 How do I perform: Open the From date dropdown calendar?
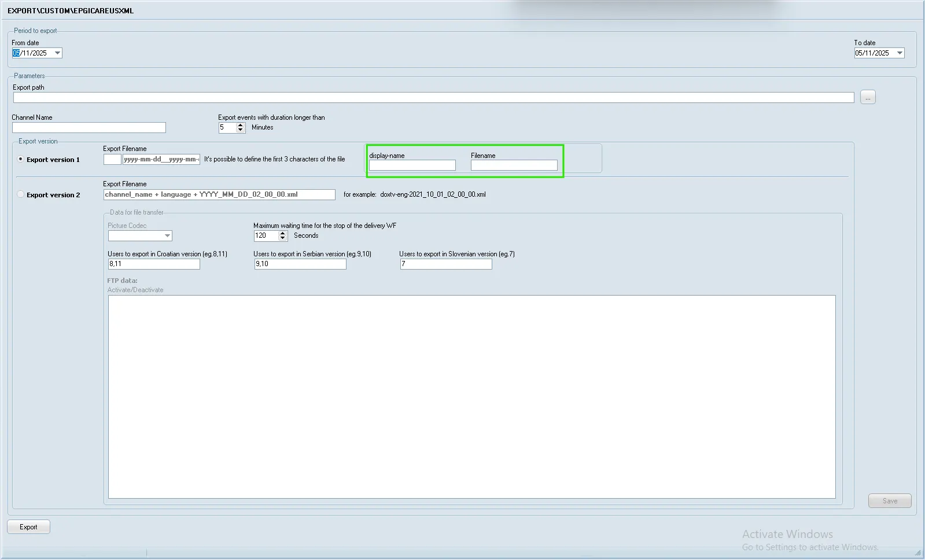pos(57,53)
